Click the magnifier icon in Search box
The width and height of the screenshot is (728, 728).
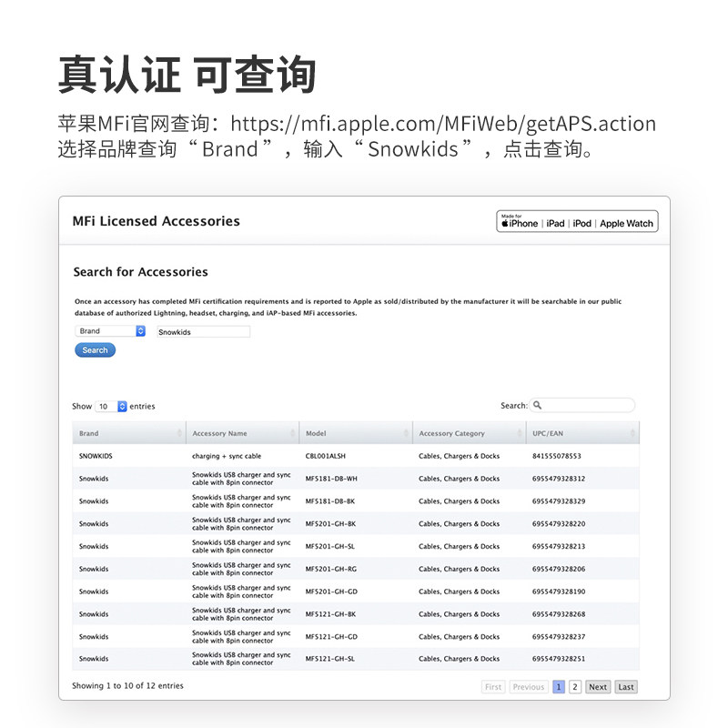(537, 405)
